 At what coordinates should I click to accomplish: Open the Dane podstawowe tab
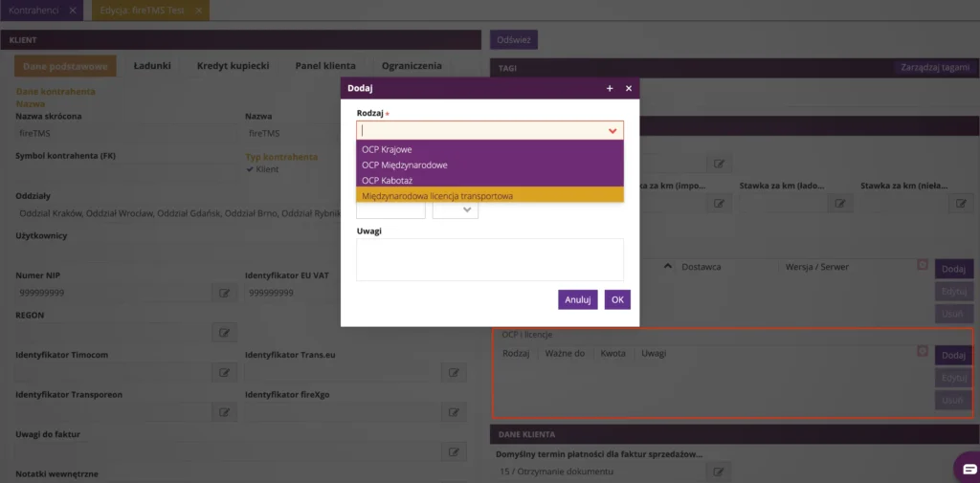click(x=65, y=66)
